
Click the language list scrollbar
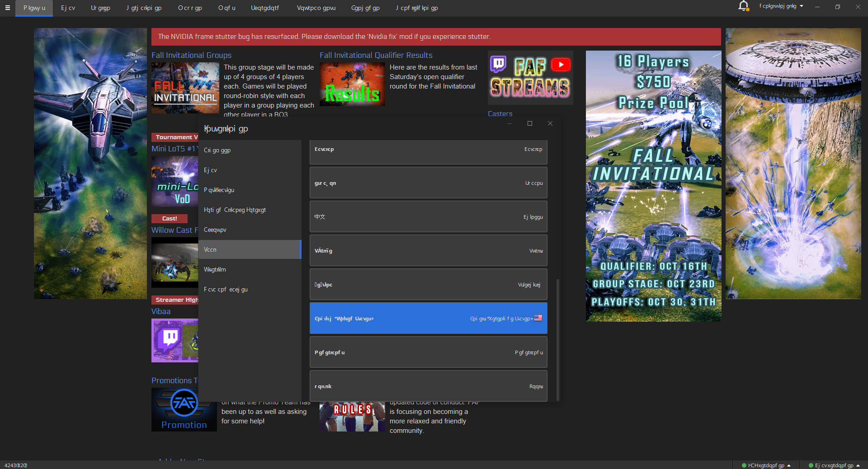558,339
